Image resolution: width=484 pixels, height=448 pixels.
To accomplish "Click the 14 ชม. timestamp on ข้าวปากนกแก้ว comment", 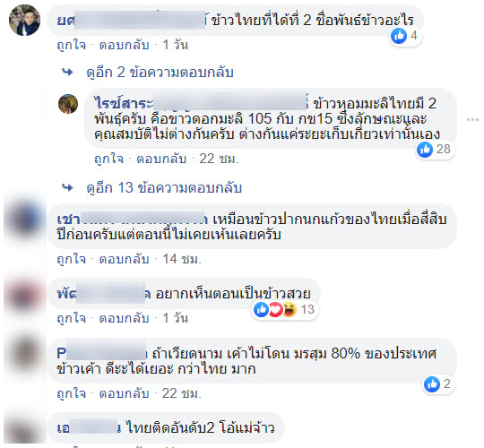I will click(x=182, y=259).
